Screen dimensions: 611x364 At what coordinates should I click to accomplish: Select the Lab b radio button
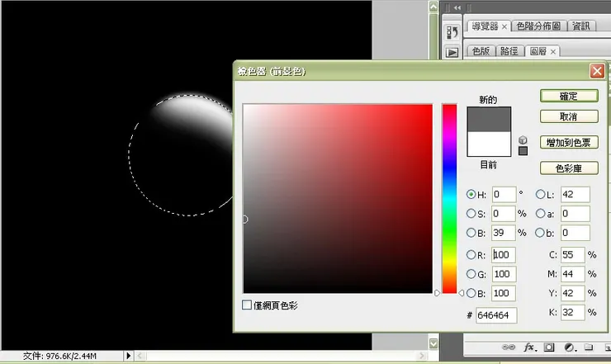pos(540,233)
